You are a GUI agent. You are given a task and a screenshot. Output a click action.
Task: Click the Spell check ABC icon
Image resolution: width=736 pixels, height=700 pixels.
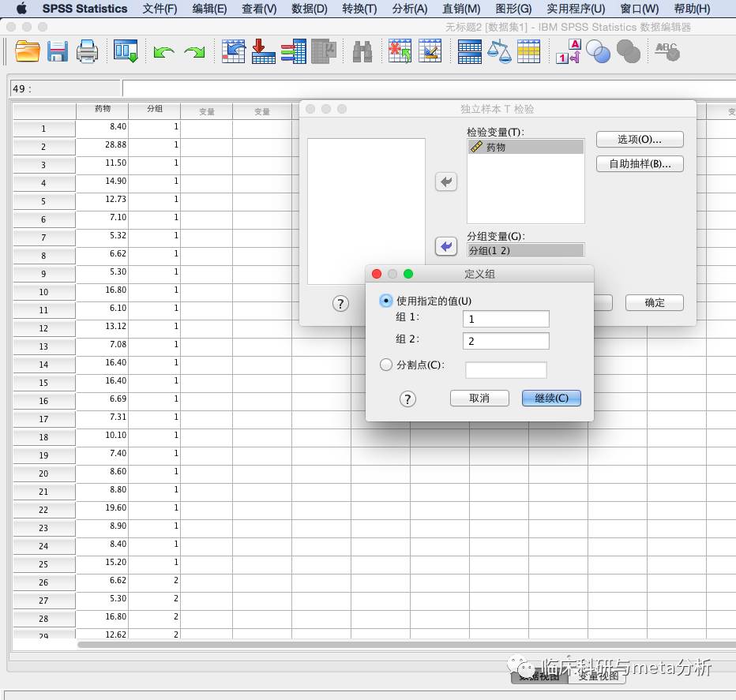point(667,51)
